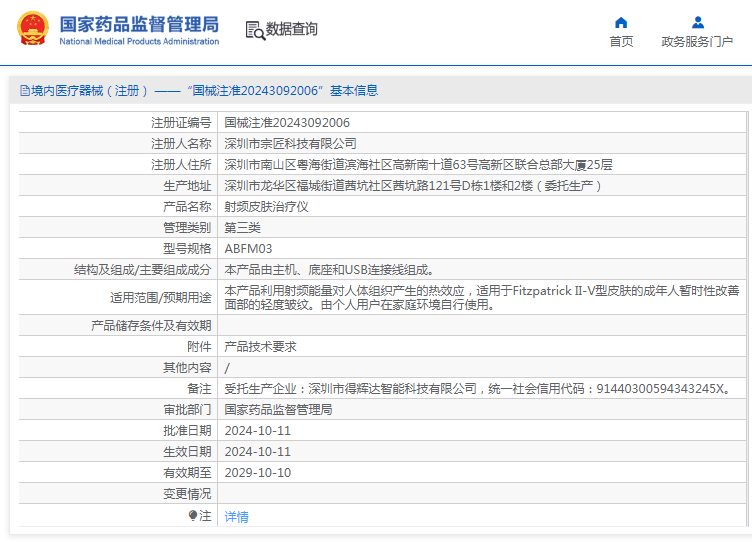Click the 产品名称 row label

click(x=187, y=207)
